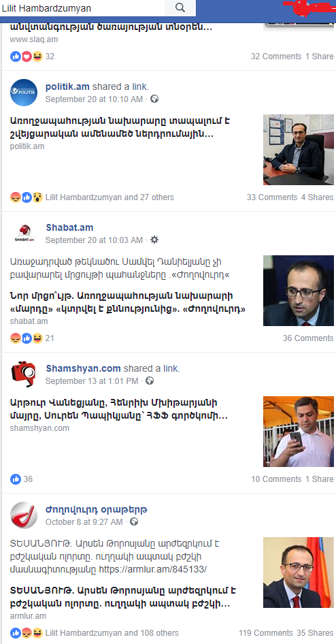This screenshot has width=336, height=644.
Task: Open September 13 at 1:01 PM timestamp
Action: click(x=92, y=381)
